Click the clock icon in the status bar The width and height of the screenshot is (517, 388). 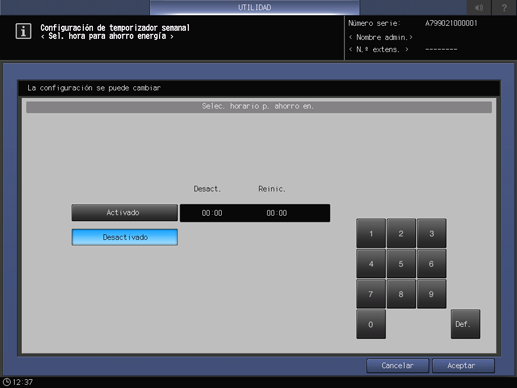pos(6,382)
